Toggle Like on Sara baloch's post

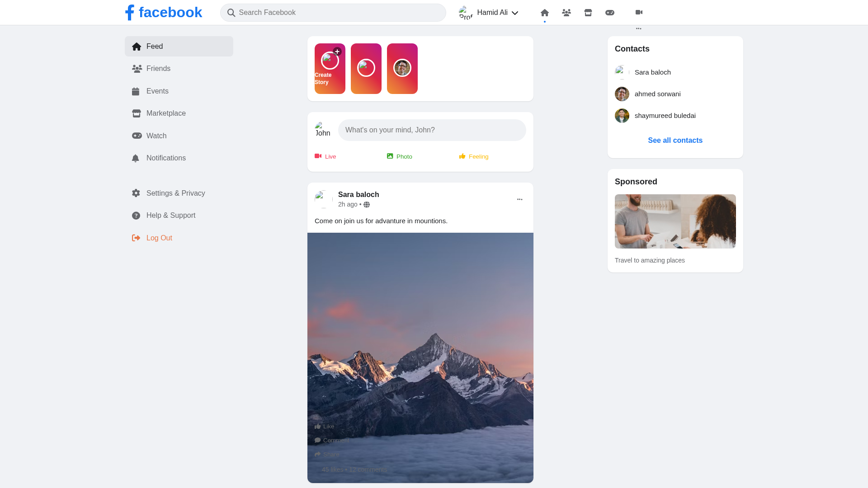point(324,426)
